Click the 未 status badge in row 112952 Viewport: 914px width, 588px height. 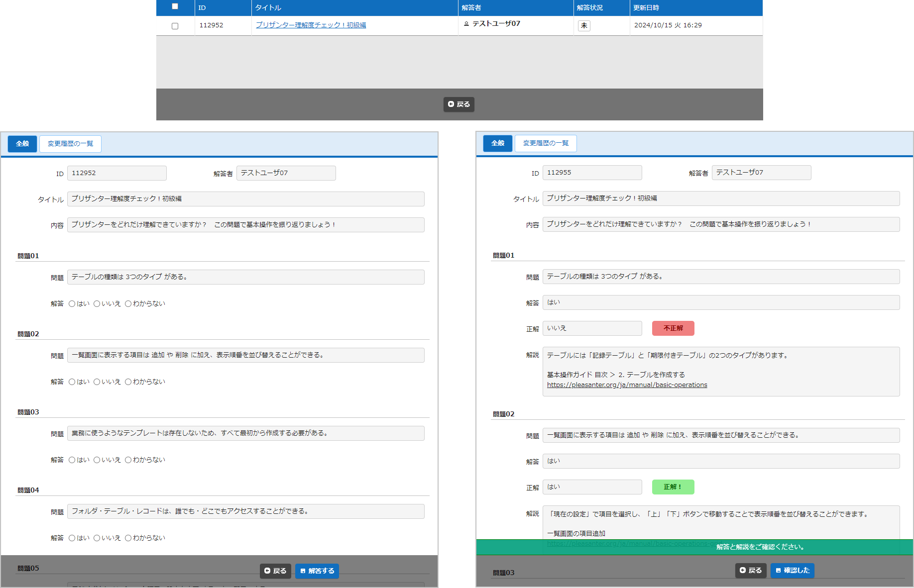point(584,25)
